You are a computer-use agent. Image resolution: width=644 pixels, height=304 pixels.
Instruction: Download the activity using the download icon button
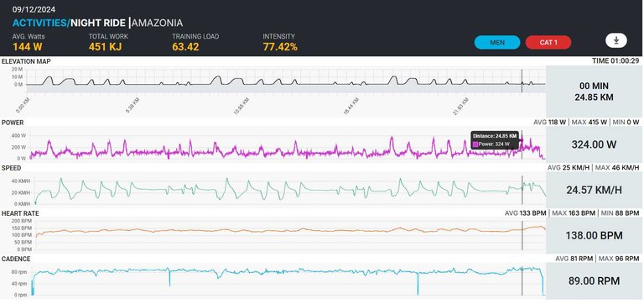[615, 40]
